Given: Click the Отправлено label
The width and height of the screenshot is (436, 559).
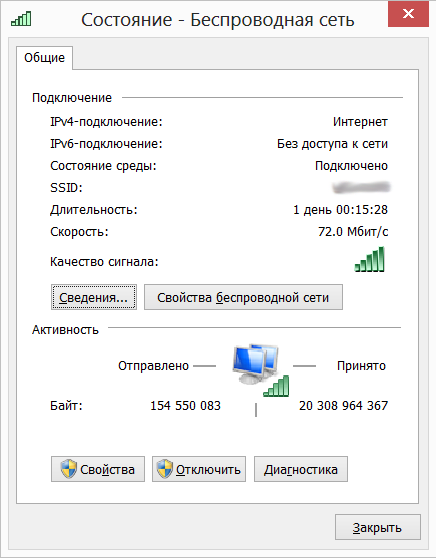Looking at the screenshot, I should [x=153, y=366].
